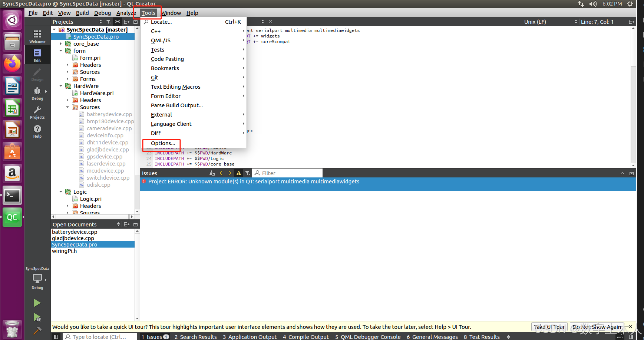Split the Projects side panel

coord(127,22)
